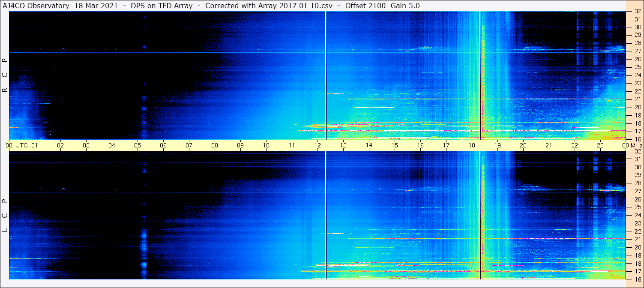
Task: Click the 30 MHz label on RCP scale
Action: tap(637, 27)
